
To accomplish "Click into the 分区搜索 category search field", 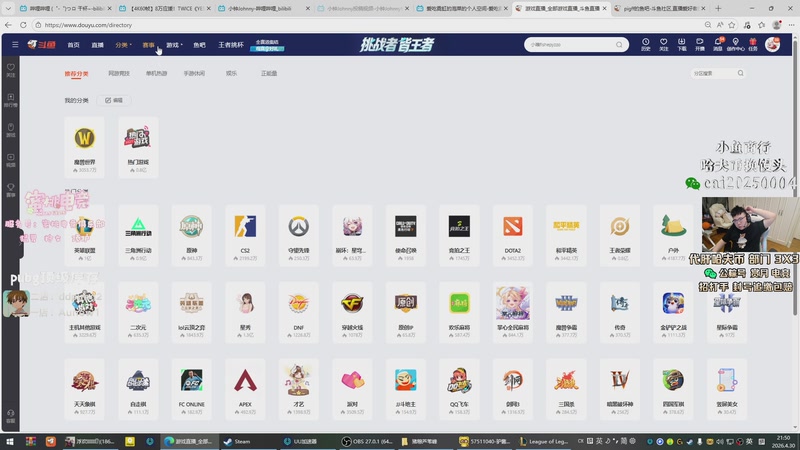I will pyautogui.click(x=713, y=73).
